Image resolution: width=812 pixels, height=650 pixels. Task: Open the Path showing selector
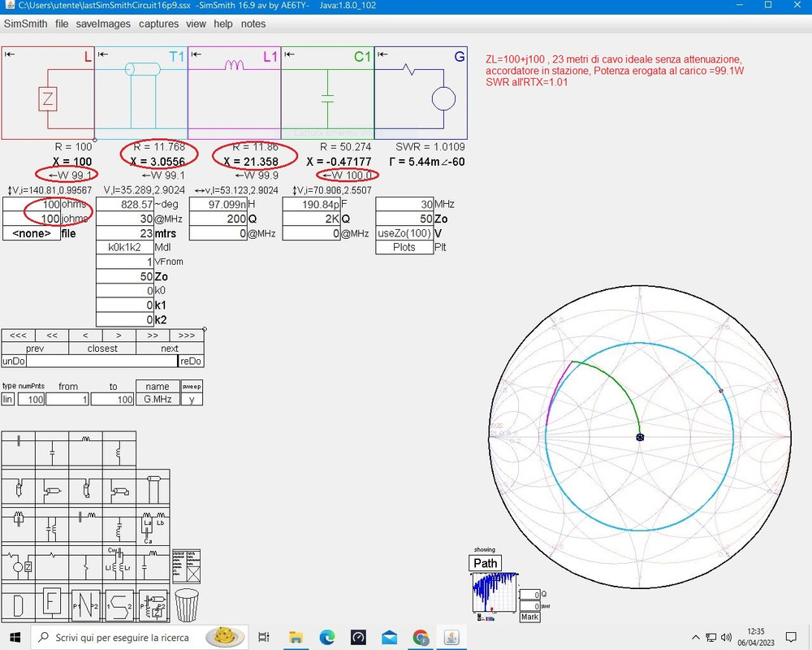[x=486, y=563]
